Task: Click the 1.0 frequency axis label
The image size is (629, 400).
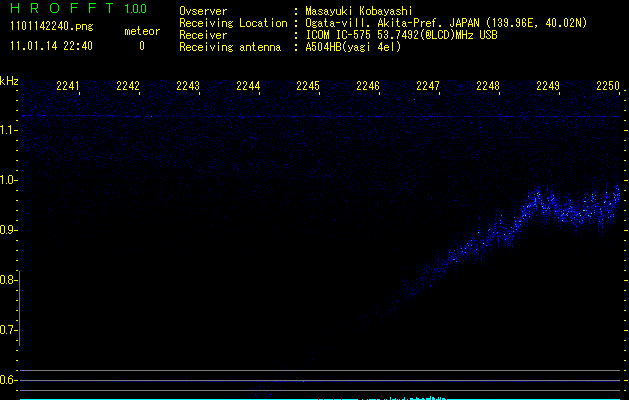Action: coord(8,180)
